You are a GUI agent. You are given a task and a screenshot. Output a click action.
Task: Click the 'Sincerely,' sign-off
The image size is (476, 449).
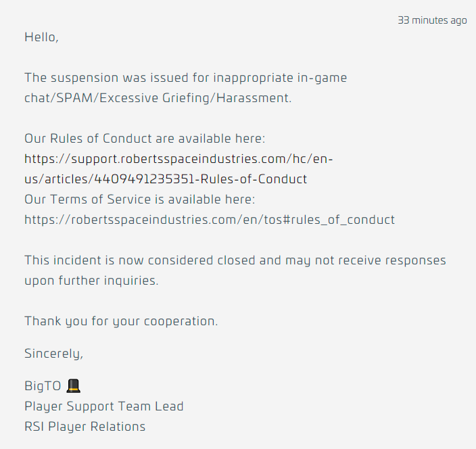coord(53,354)
